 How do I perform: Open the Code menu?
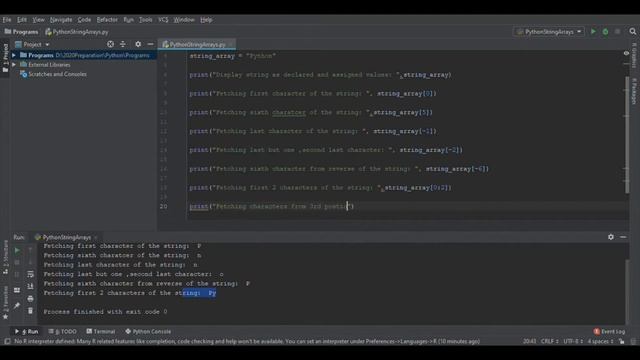pos(84,20)
